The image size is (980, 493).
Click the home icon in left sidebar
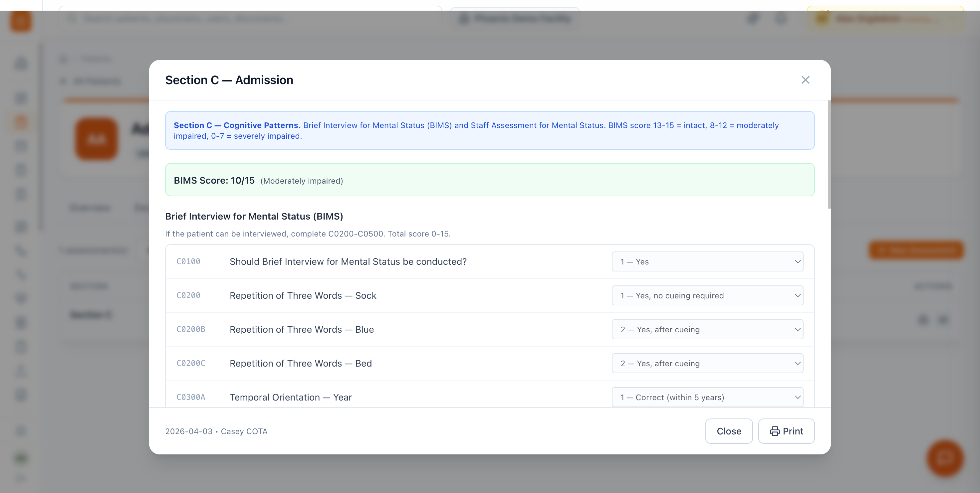(x=21, y=63)
